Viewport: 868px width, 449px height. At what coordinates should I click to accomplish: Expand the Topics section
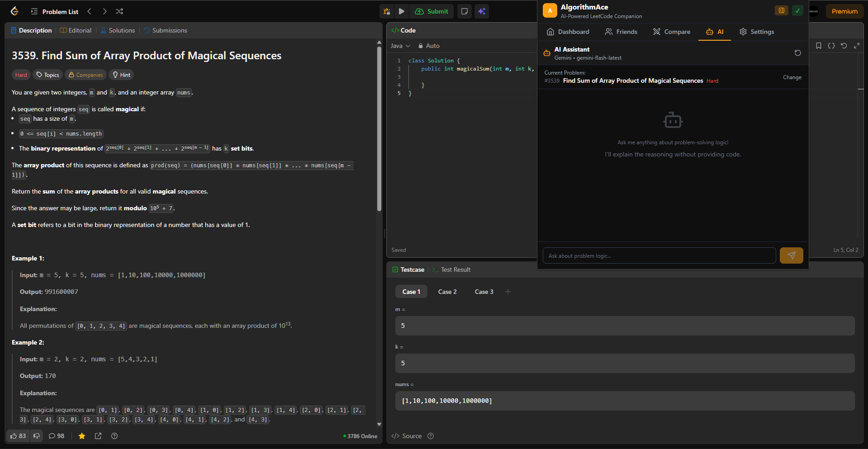pos(47,75)
